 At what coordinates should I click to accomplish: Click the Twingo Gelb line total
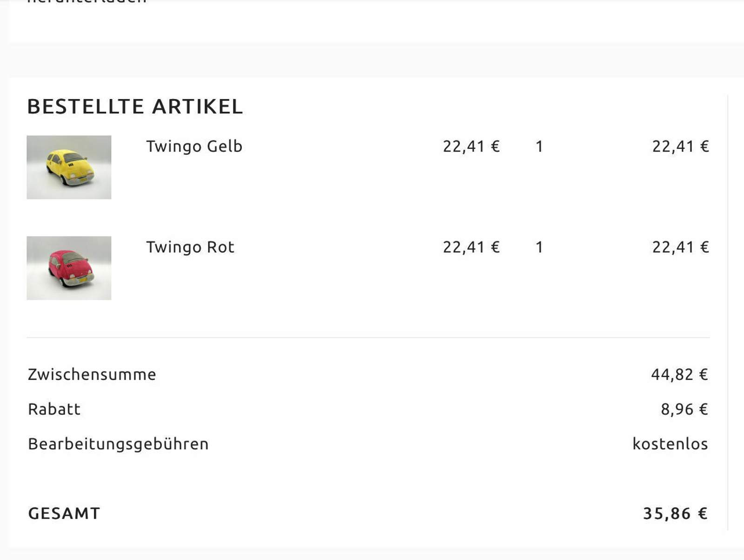click(x=680, y=146)
